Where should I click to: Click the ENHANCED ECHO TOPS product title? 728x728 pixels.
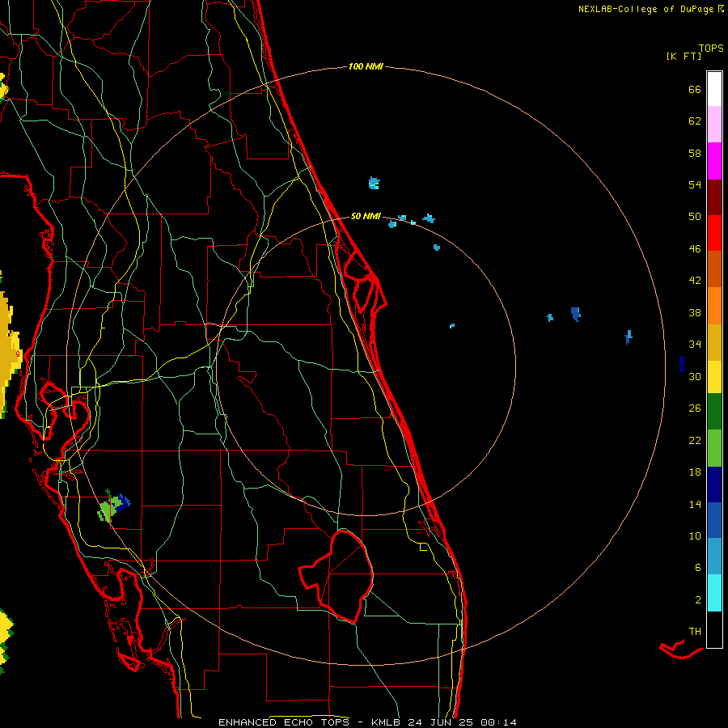[367, 722]
